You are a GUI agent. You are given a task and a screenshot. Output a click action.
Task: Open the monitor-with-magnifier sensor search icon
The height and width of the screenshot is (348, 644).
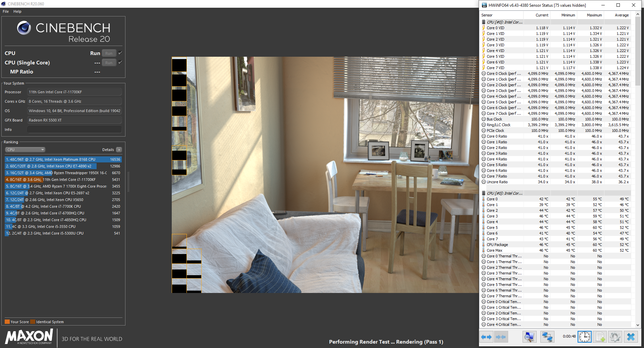(x=529, y=337)
